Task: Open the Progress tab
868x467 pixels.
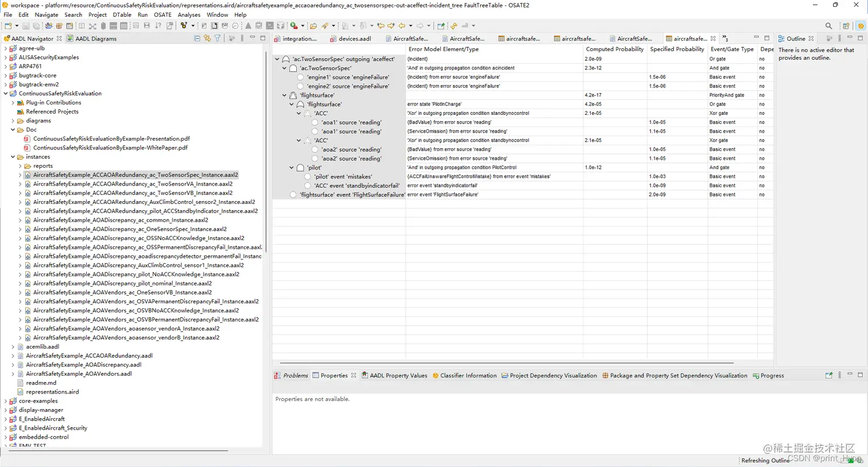Action: [768, 376]
